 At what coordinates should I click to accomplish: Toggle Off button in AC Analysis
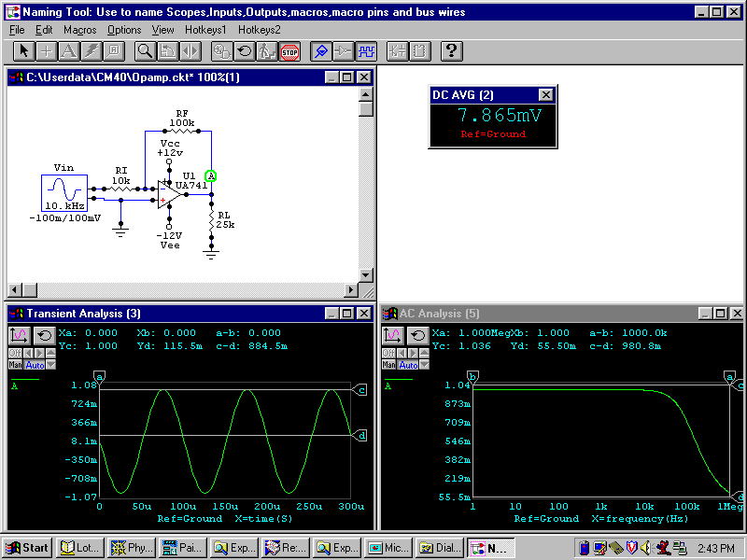click(388, 353)
